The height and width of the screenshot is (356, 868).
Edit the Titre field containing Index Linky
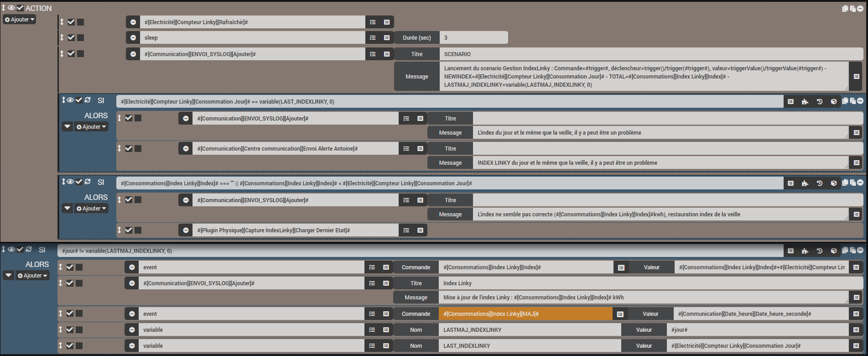[x=650, y=283]
